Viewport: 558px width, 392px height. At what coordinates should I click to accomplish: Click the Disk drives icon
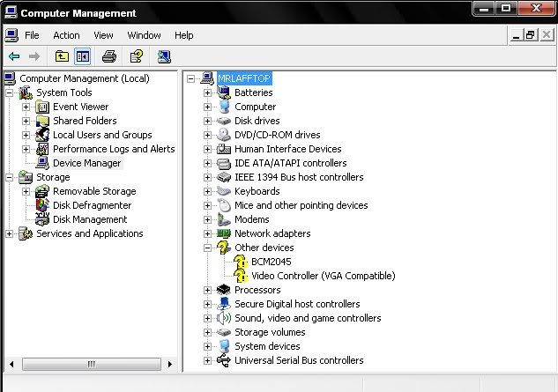[224, 121]
